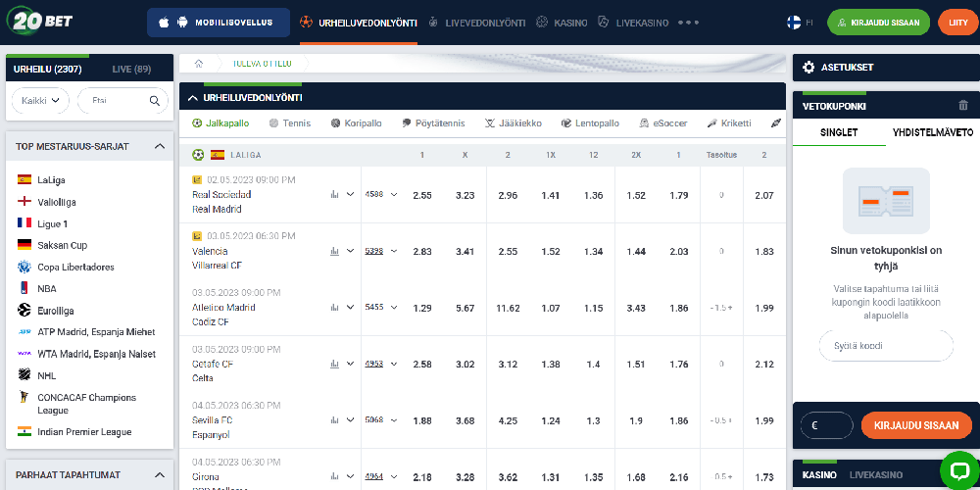The height and width of the screenshot is (490, 980).
Task: Open NBA in the league list
Action: click(47, 289)
